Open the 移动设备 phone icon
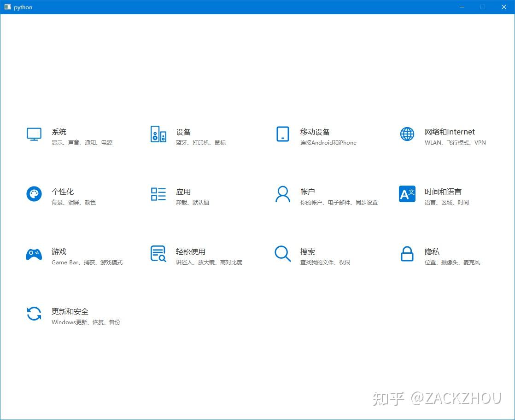This screenshot has width=515, height=420. [x=282, y=134]
